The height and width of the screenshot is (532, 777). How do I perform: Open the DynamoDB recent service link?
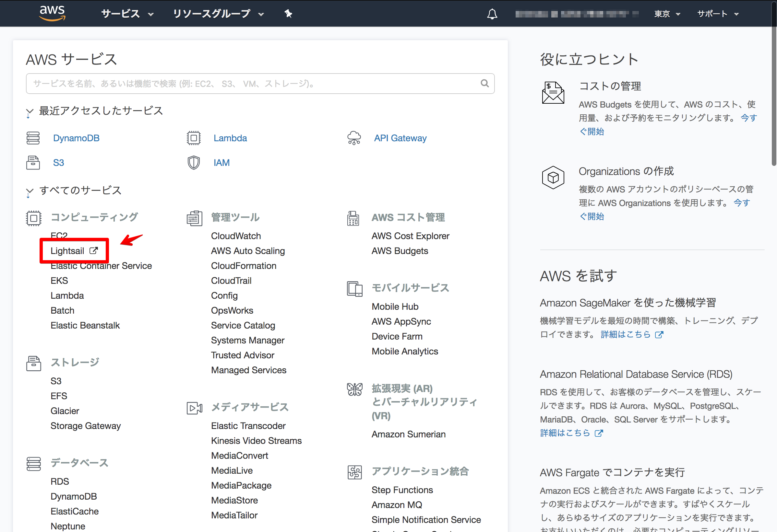(x=76, y=138)
